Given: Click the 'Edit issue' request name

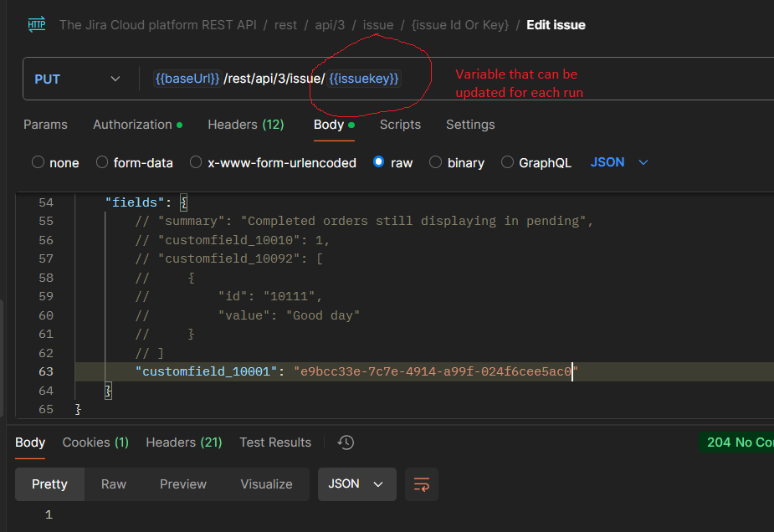Looking at the screenshot, I should [x=556, y=24].
